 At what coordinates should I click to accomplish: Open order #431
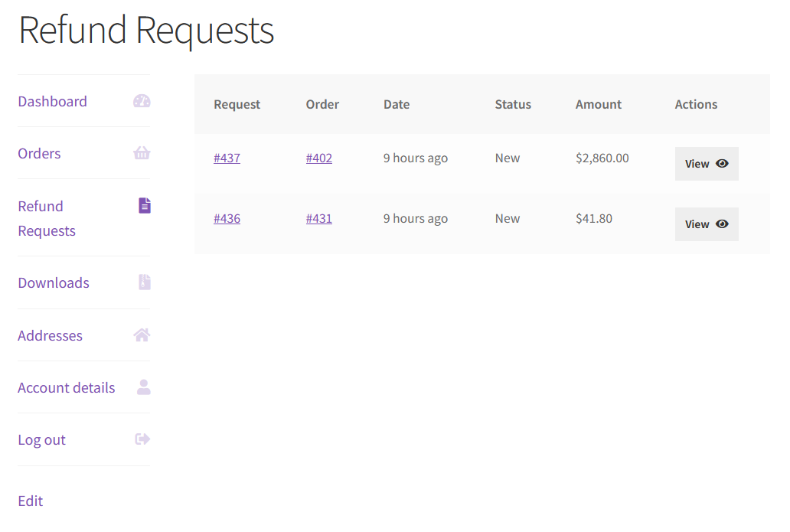click(x=319, y=218)
